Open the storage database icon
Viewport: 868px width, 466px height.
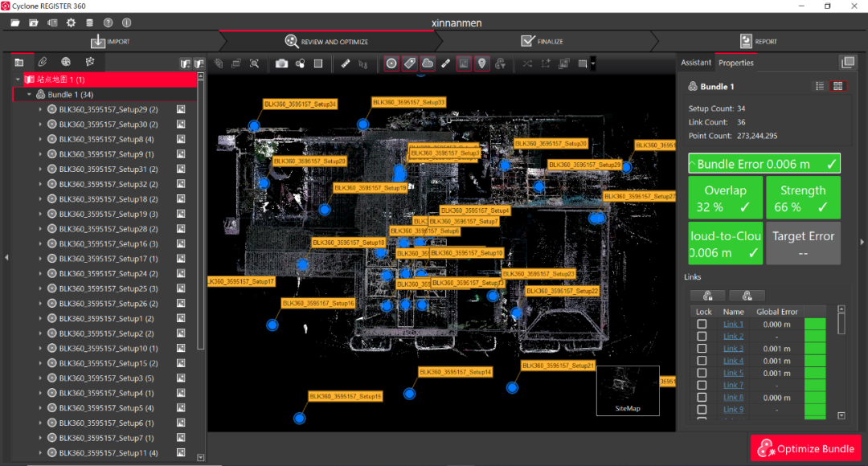click(x=90, y=22)
